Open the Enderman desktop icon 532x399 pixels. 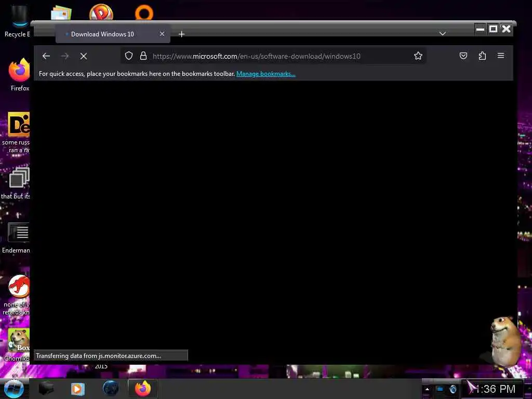tap(16, 238)
